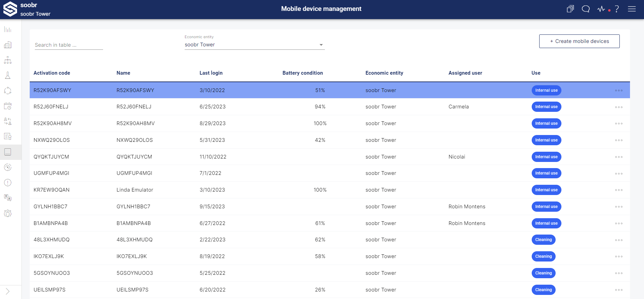The height and width of the screenshot is (299, 644).
Task: Click Internal use tag on R52K90AFSWY row
Action: click(x=546, y=90)
